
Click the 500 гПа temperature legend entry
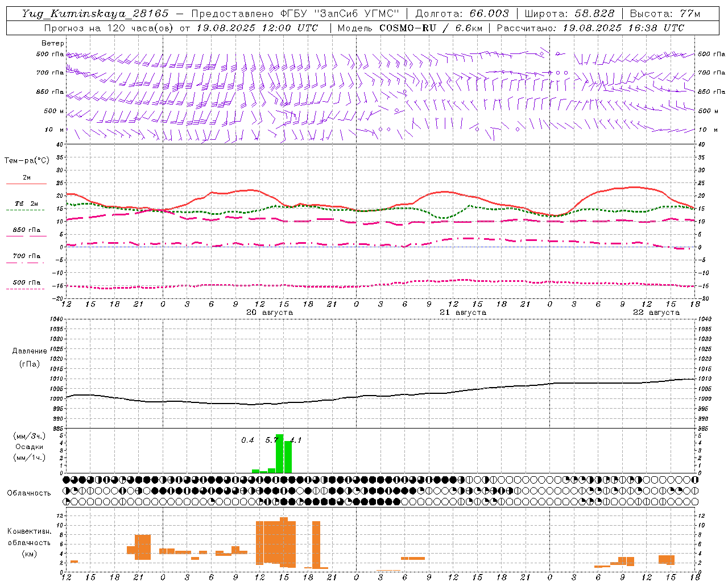[26, 282]
